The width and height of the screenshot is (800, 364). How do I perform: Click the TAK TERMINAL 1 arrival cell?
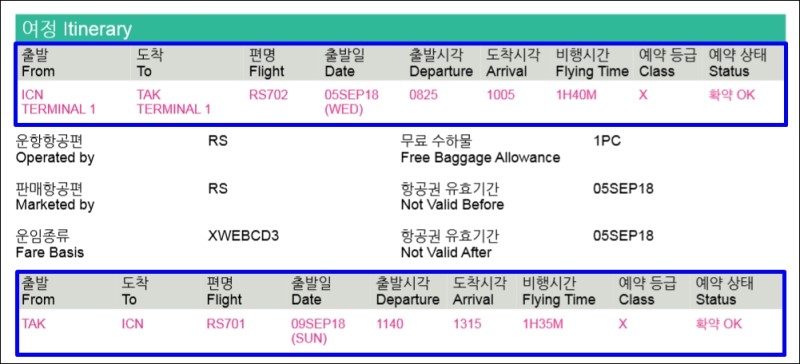[x=173, y=102]
